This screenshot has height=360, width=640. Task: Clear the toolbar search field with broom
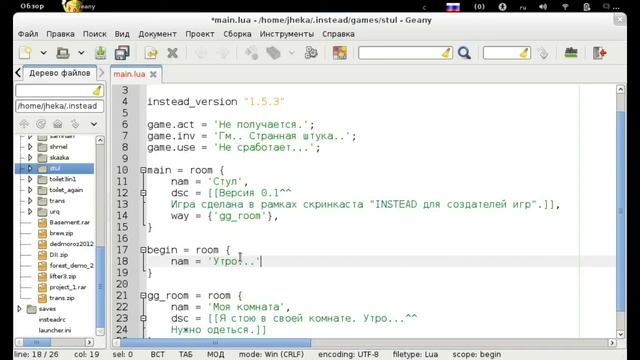tap(446, 53)
